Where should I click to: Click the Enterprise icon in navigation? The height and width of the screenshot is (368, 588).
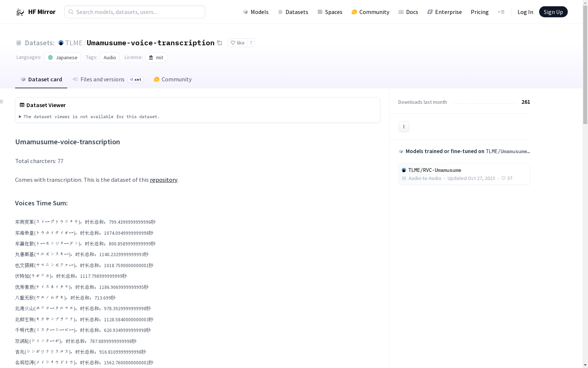click(x=430, y=12)
